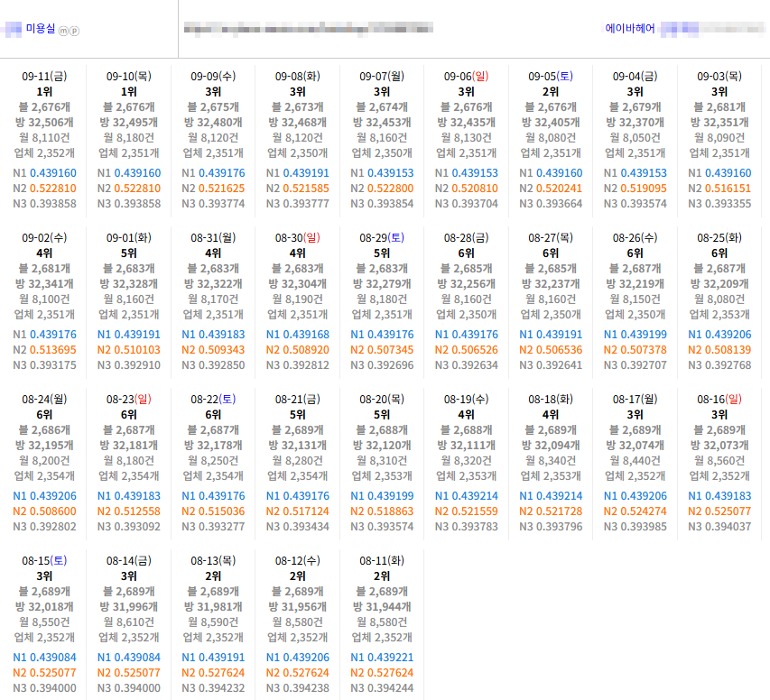Select rank 5위 under 09-01(화)
Screen dimensions: 770x700
click(129, 253)
